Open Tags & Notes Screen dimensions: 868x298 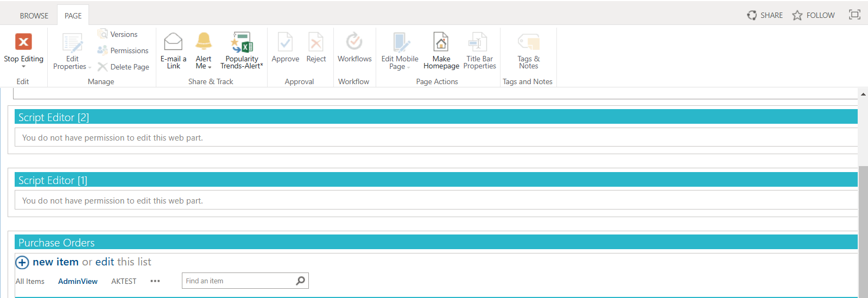pos(529,51)
